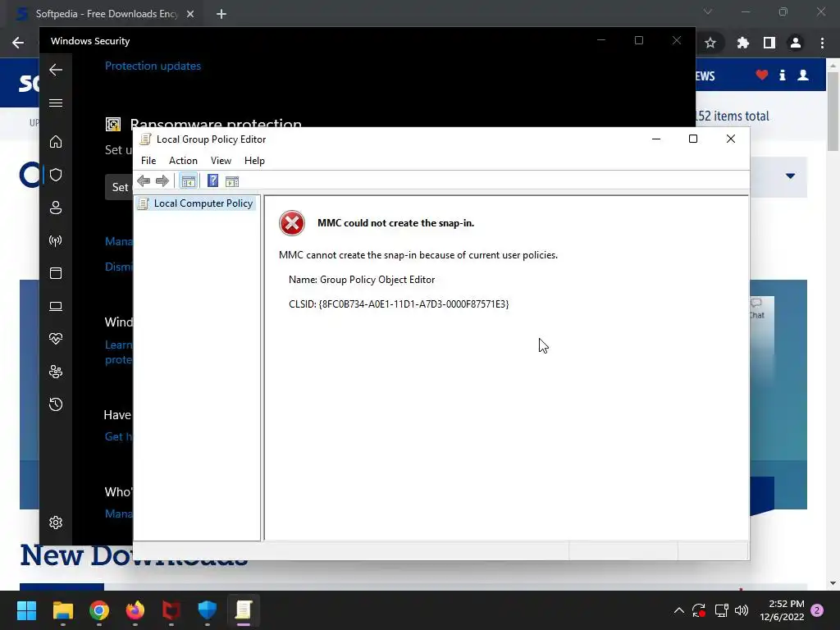Open the File menu in Policy Editor
Screen dimensions: 840x630
point(148,161)
